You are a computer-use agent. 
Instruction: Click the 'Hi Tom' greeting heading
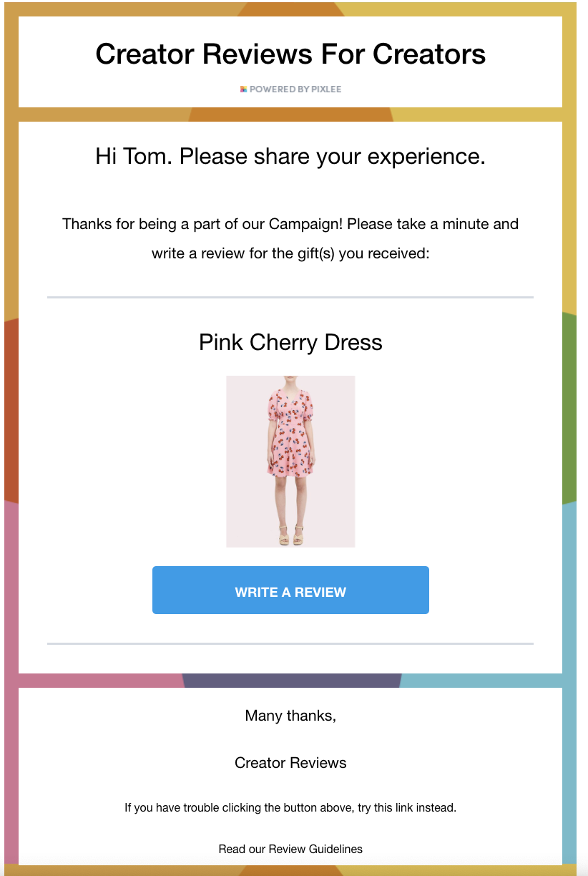[290, 156]
